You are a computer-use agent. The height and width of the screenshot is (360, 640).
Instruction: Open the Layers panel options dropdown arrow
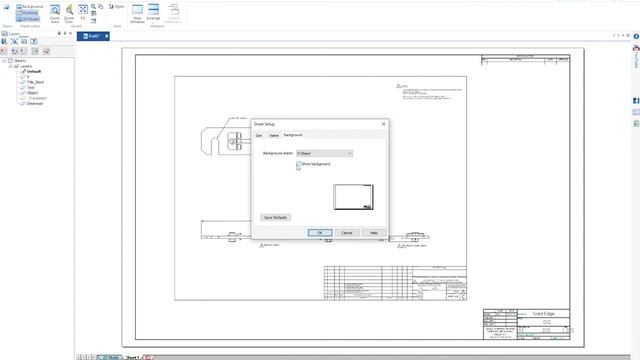pos(59,33)
